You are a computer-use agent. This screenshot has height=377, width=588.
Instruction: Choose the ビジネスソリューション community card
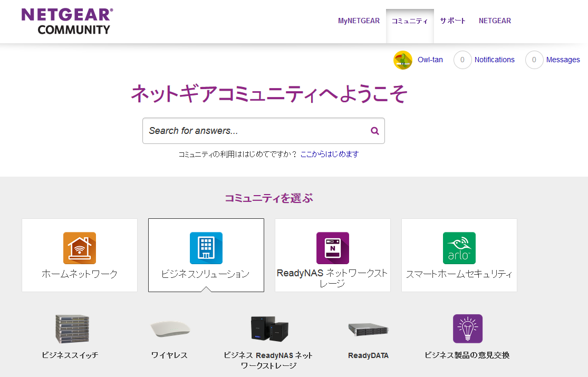click(206, 255)
